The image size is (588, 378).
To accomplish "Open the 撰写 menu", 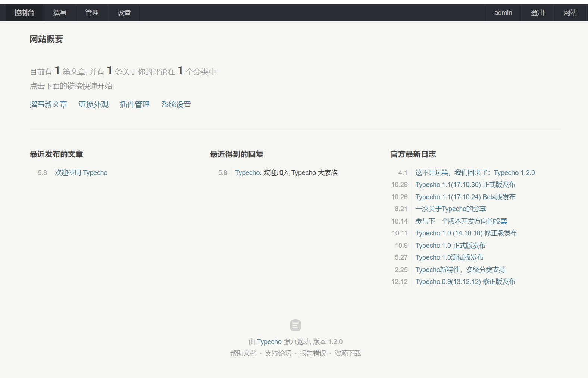I will click(x=60, y=13).
